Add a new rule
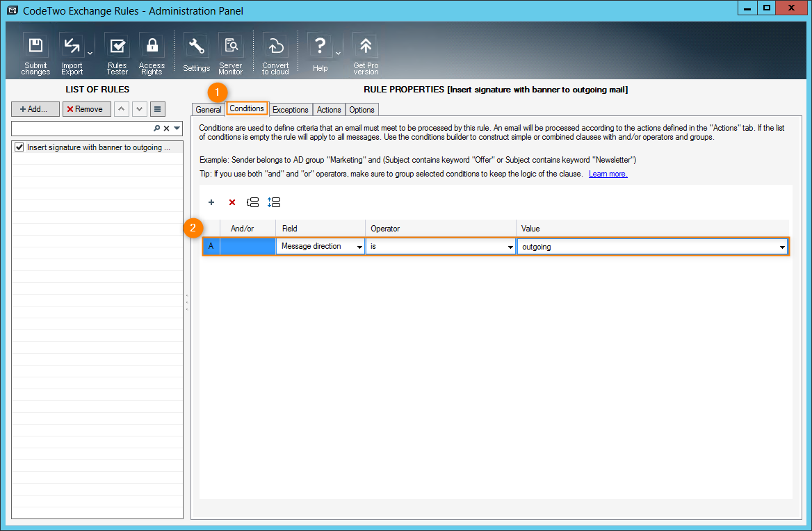The image size is (812, 531). 35,109
